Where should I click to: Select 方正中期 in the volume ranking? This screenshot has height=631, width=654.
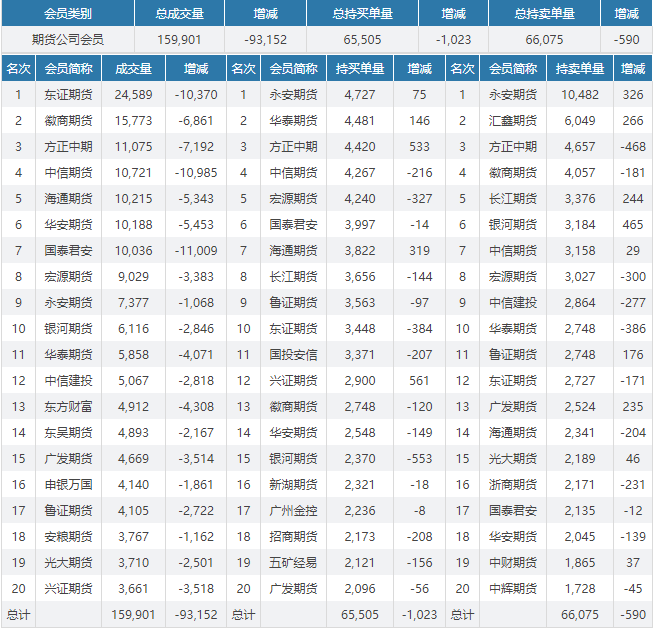coord(68,147)
